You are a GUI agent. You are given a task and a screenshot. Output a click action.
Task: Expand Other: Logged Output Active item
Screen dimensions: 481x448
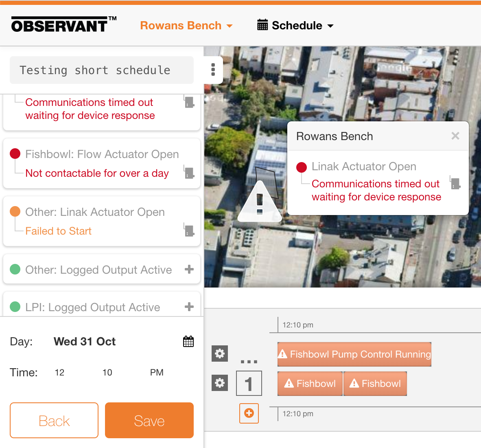[189, 269]
